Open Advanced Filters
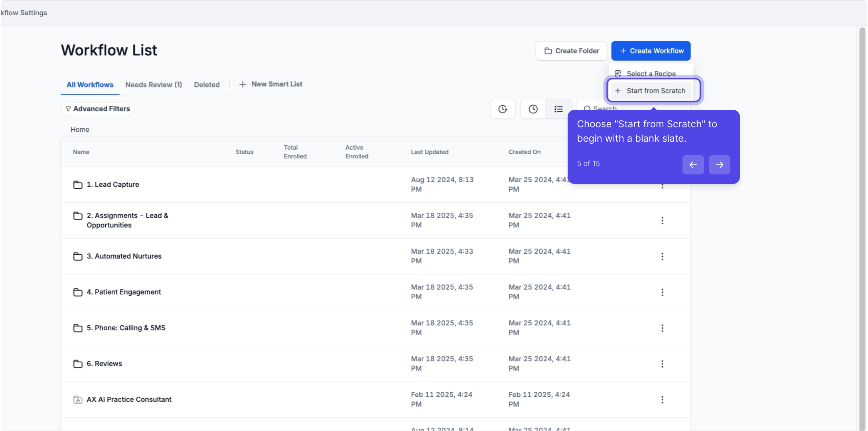Image resolution: width=868 pixels, height=431 pixels. [x=98, y=109]
